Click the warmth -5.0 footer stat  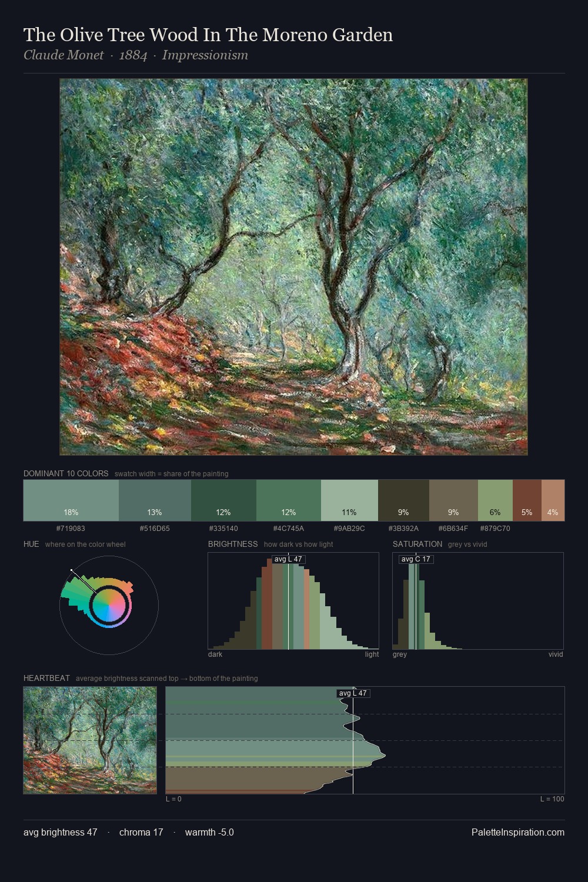[x=209, y=832]
